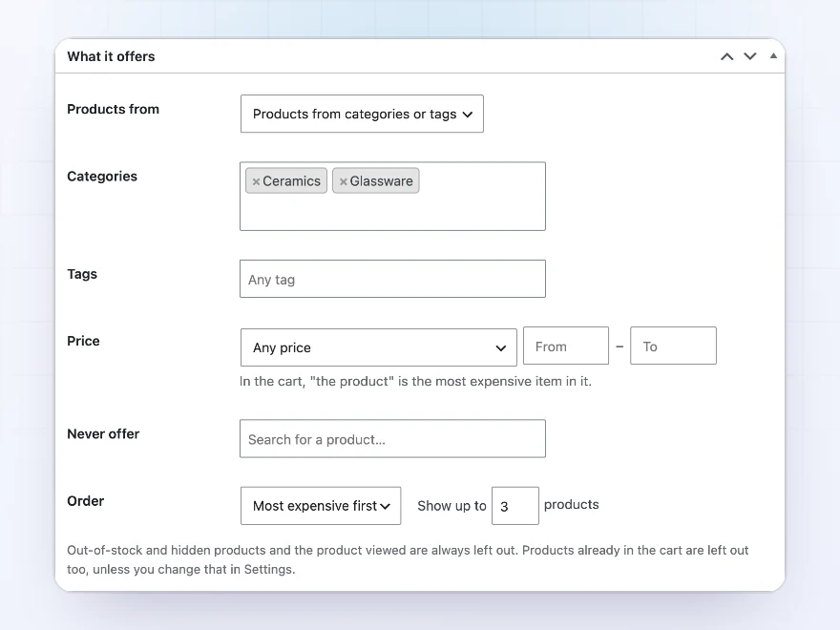Viewport: 840px width, 630px height.
Task: Click the Out-of-stock products note text
Action: (x=408, y=559)
